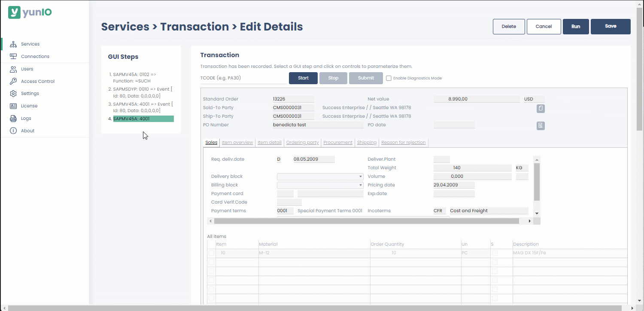Click Material cell M-12
Image resolution: width=644 pixels, height=311 pixels.
tap(314, 253)
